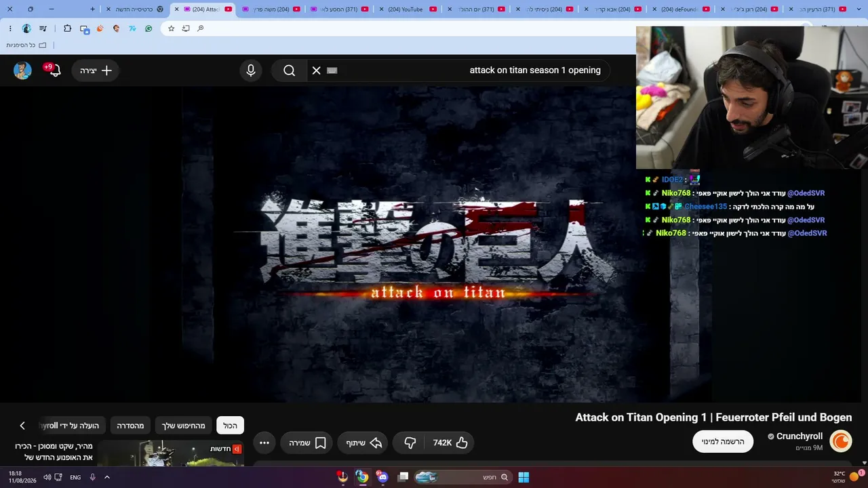Open the suggested news video thumbnail
868x488 pixels.
point(171,453)
